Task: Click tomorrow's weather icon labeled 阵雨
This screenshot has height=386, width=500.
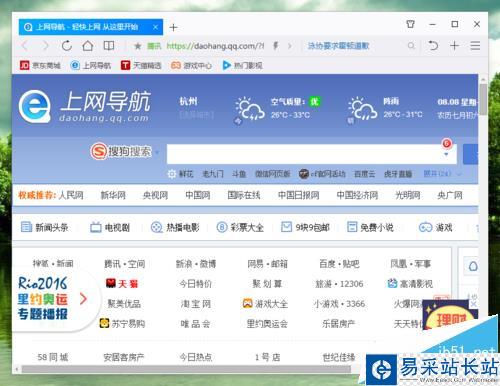Action: (363, 108)
